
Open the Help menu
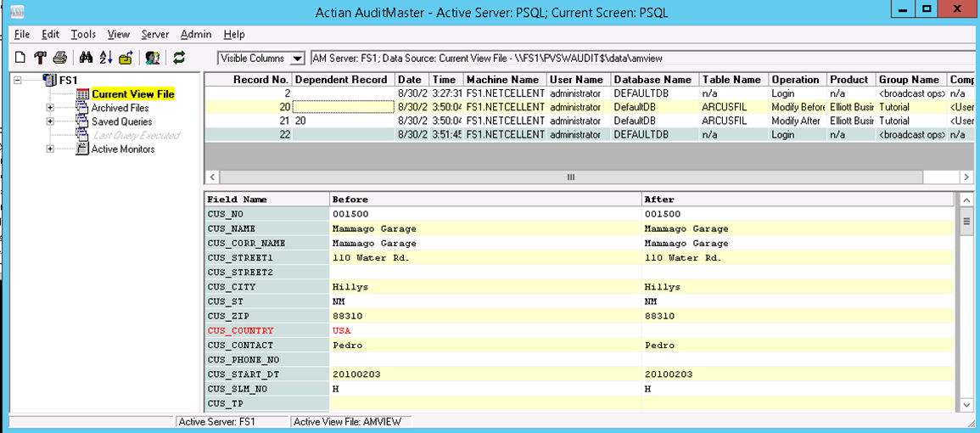pyautogui.click(x=233, y=35)
